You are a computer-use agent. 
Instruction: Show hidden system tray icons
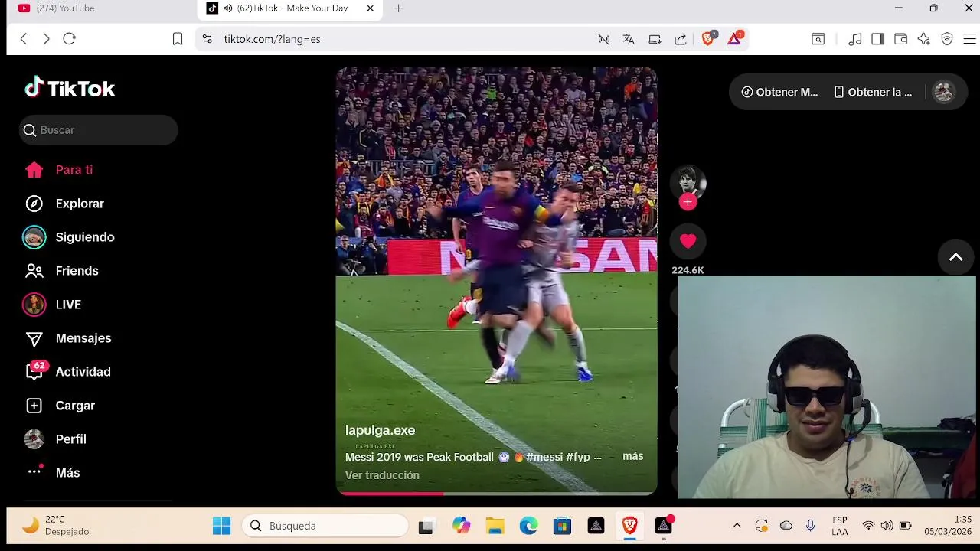tap(737, 526)
